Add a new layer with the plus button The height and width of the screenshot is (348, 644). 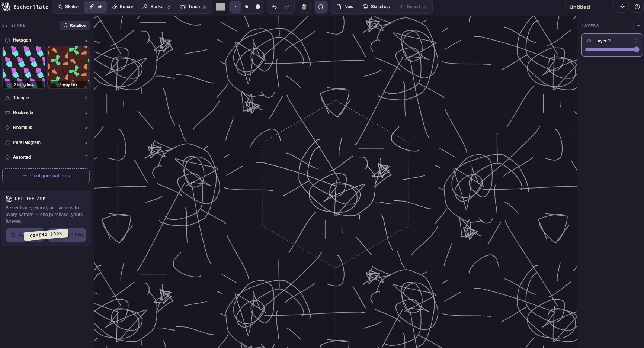click(x=638, y=26)
